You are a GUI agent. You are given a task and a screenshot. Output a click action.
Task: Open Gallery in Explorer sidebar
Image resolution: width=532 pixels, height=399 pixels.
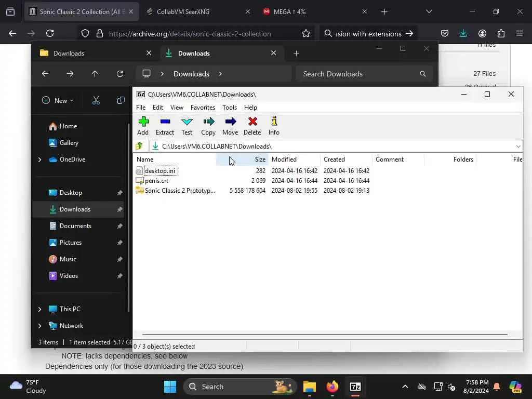pyautogui.click(x=69, y=143)
